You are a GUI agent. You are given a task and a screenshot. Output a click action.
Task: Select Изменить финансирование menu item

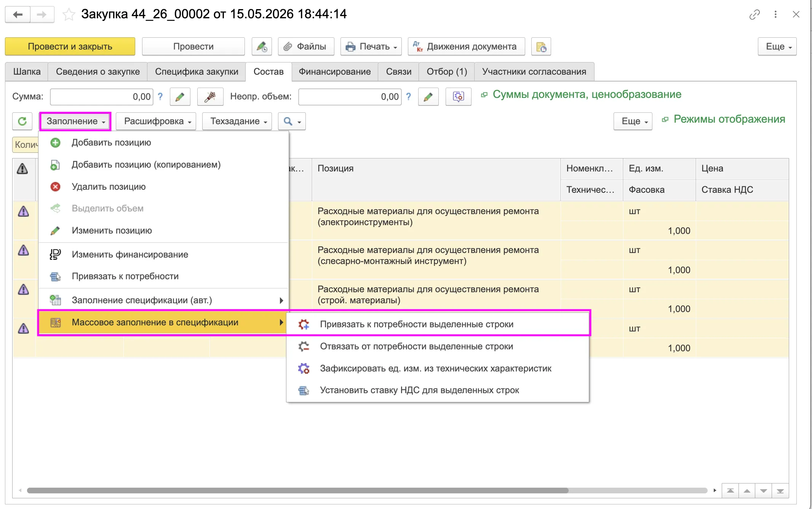click(x=164, y=254)
